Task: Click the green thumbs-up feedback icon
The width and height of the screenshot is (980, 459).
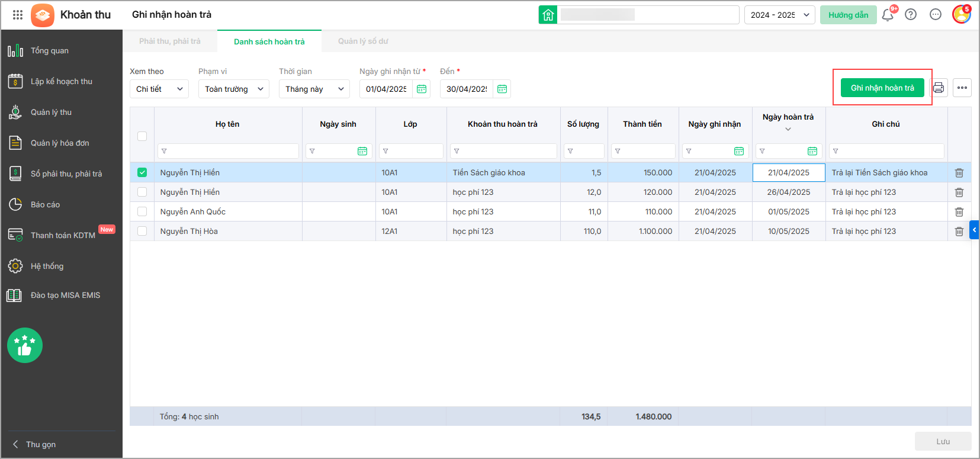Action: coord(25,345)
